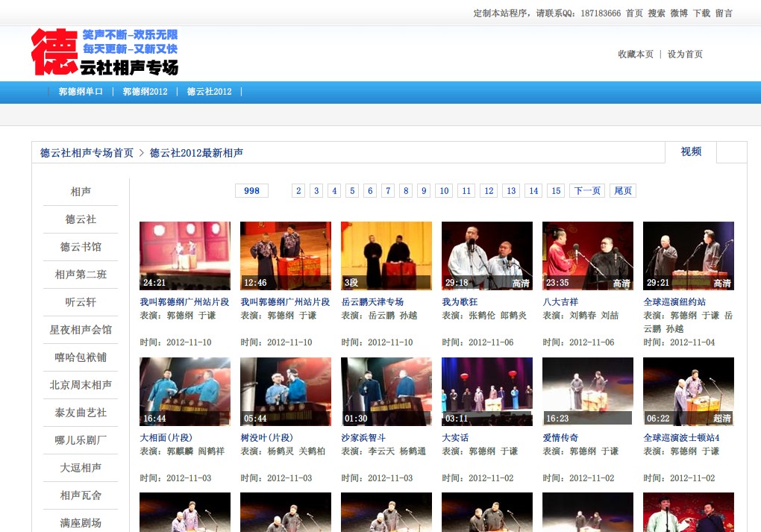Select 相声瓦舍 in the sidebar
Viewport: 761px width, 532px height.
[81, 496]
